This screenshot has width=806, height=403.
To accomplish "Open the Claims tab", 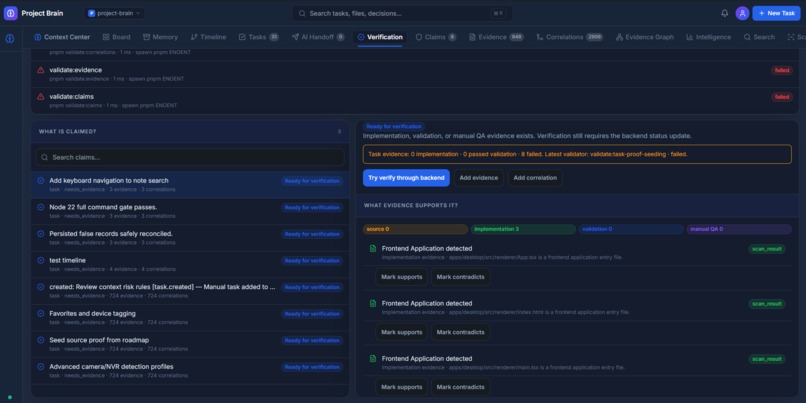I will (435, 37).
